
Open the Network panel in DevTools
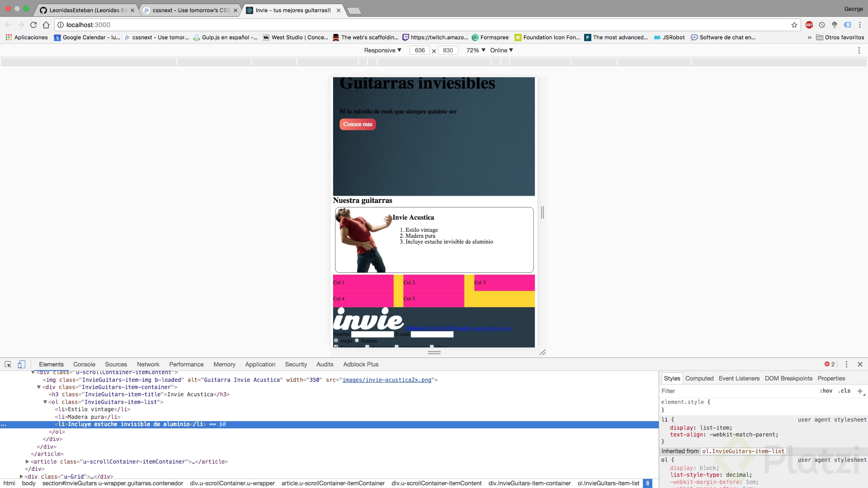[x=148, y=364]
